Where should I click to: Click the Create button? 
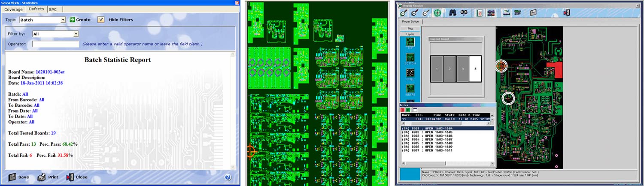point(80,20)
